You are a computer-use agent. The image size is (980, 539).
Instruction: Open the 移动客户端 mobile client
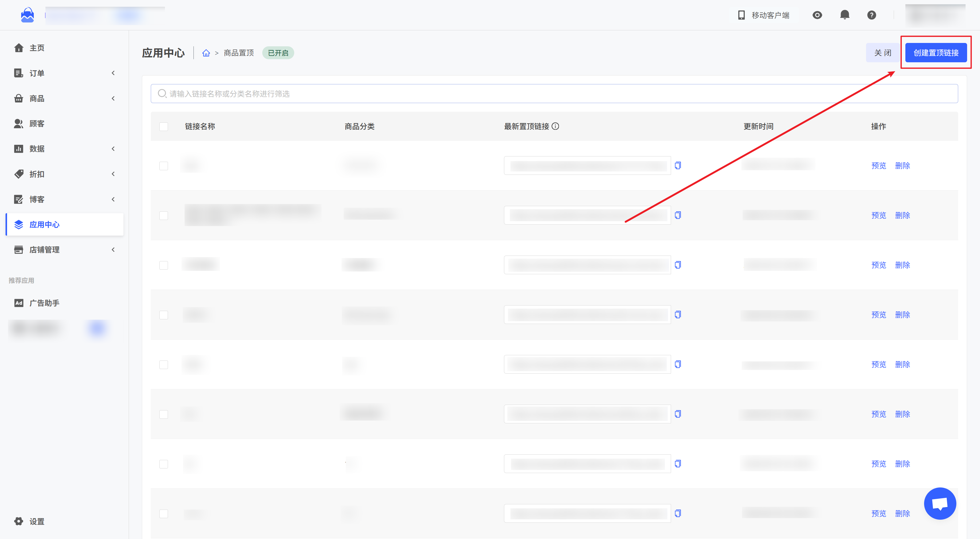pos(764,15)
